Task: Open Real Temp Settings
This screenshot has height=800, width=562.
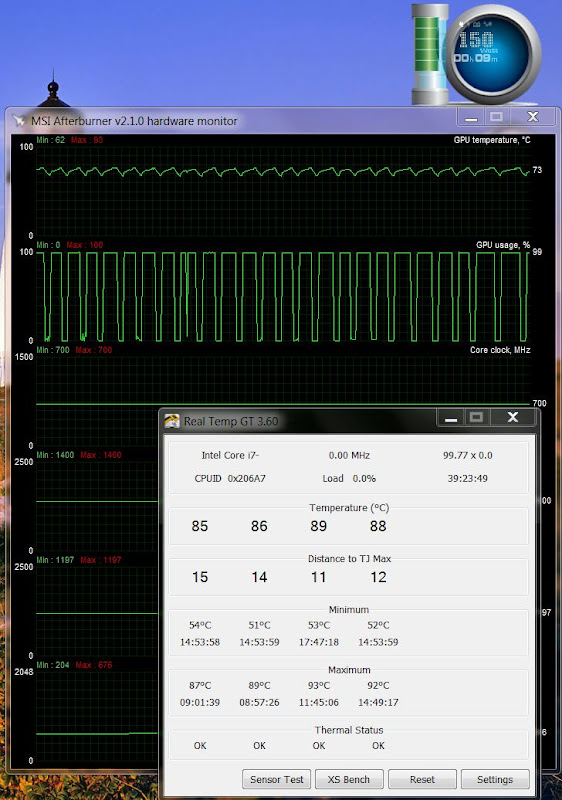Action: tap(495, 779)
